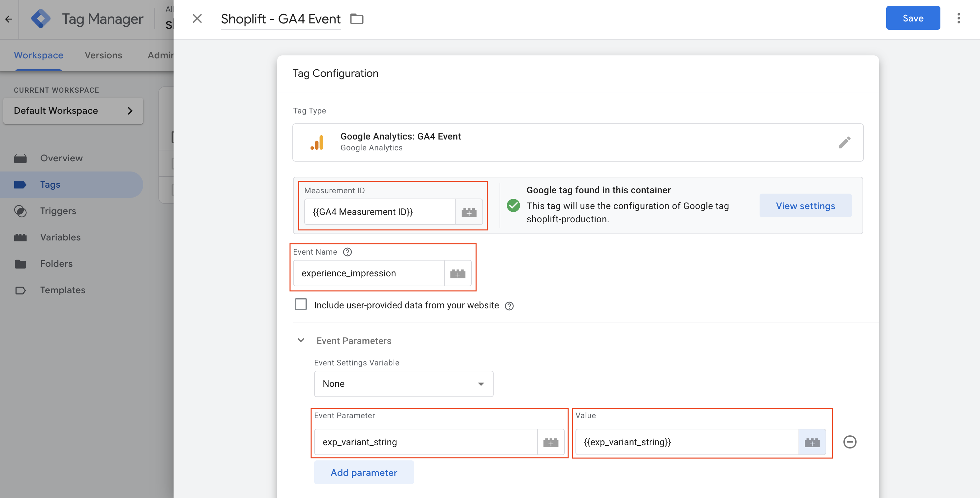Click the Event Name help icon
Image resolution: width=980 pixels, height=498 pixels.
click(x=347, y=252)
